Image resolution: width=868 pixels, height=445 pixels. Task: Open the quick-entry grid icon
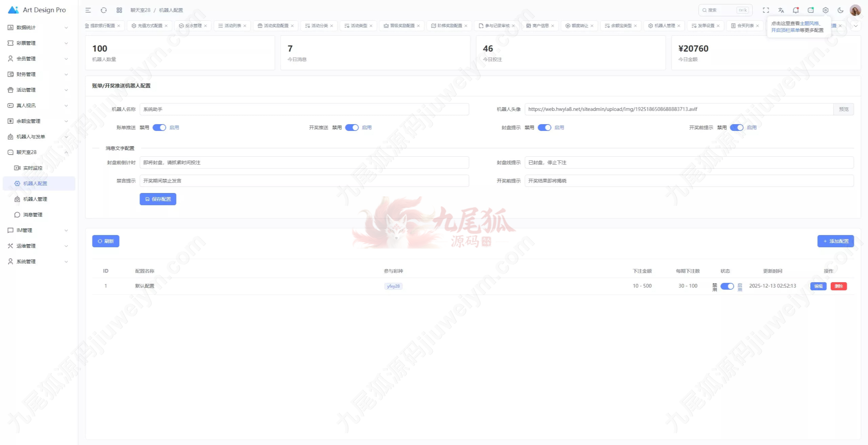[x=119, y=10]
